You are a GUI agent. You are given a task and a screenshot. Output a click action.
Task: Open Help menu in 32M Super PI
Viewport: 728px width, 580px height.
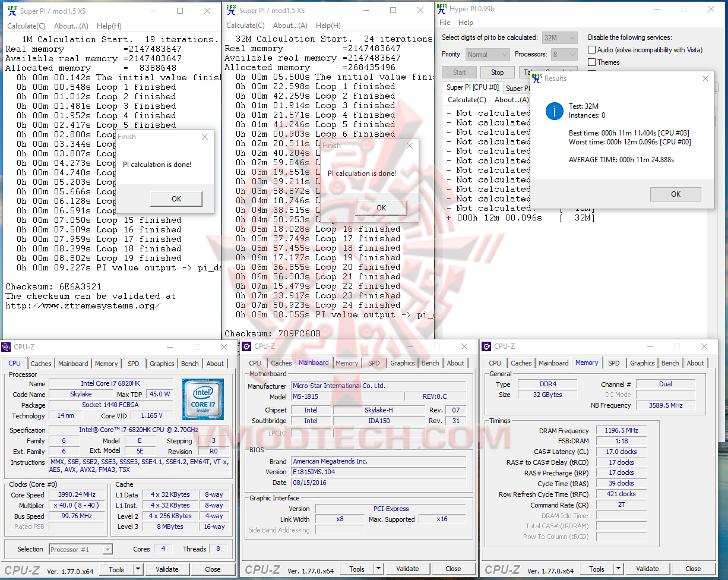[x=328, y=26]
